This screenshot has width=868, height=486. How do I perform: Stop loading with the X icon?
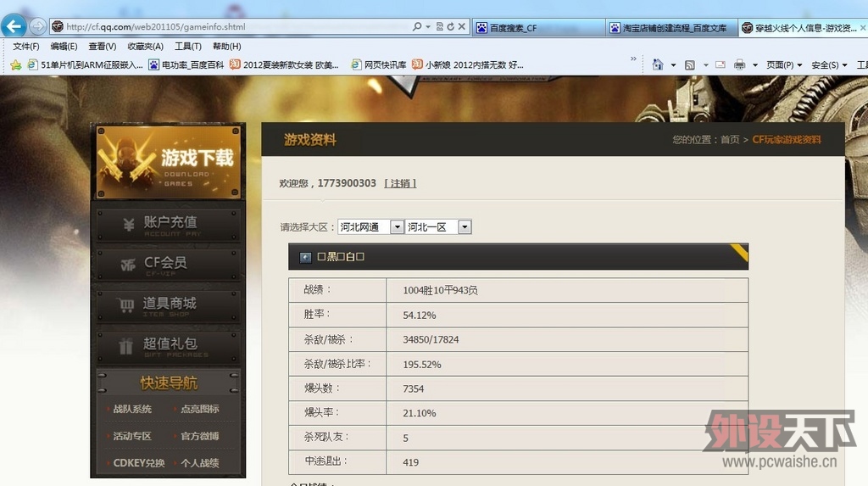(461, 26)
